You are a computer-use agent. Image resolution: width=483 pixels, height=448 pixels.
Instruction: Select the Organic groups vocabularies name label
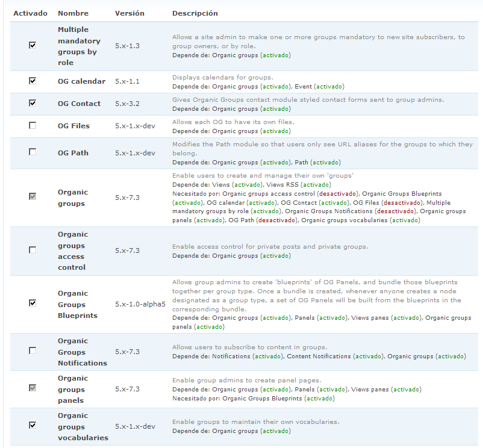point(83,426)
